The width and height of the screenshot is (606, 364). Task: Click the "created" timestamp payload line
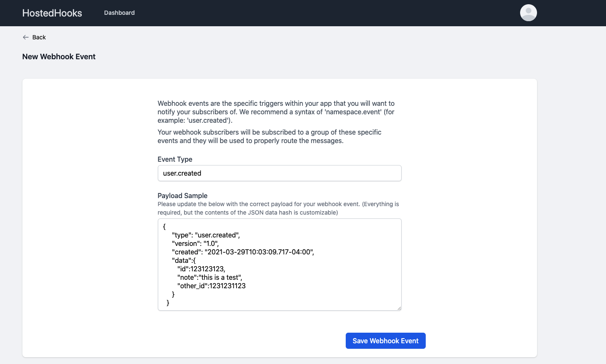click(243, 252)
